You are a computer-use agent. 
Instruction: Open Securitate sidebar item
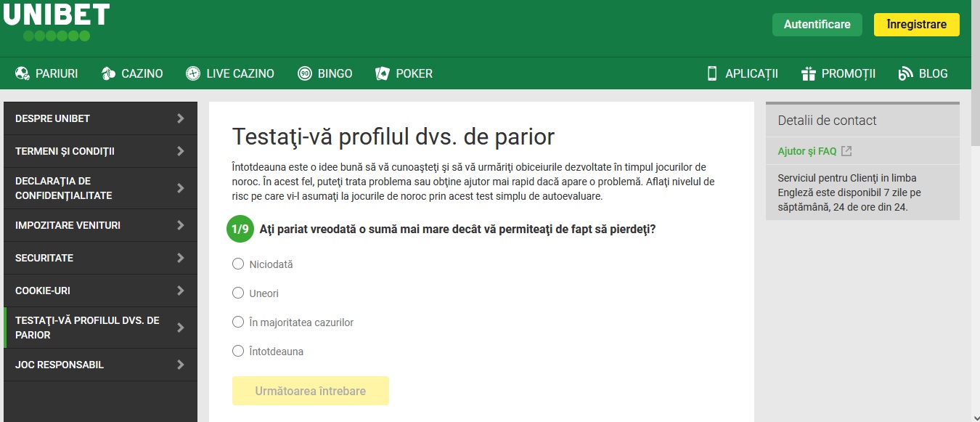pyautogui.click(x=100, y=258)
